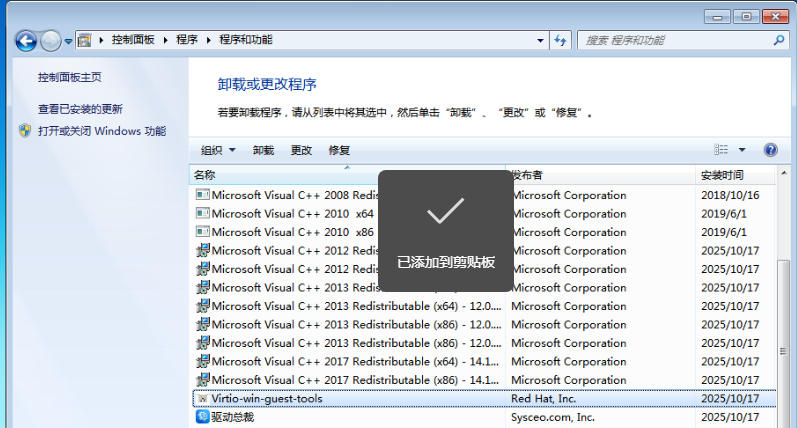Viewport: 797px width, 428px height.
Task: Select 控制面板 in the address breadcrumb
Action: click(133, 40)
